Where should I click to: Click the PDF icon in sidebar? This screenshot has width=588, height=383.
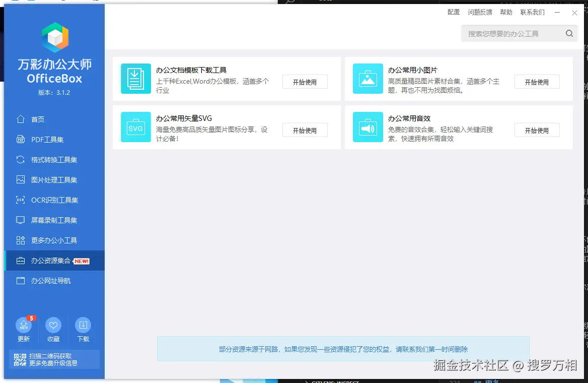coord(21,139)
